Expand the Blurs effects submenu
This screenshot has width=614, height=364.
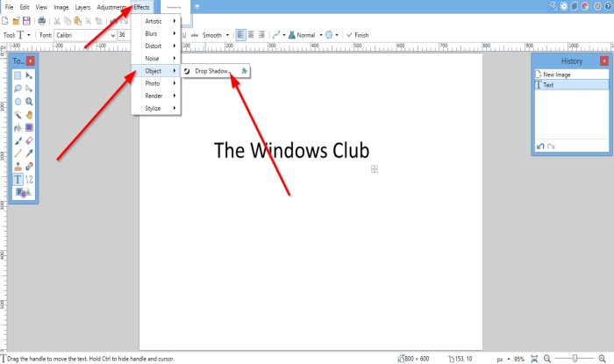[x=156, y=33]
